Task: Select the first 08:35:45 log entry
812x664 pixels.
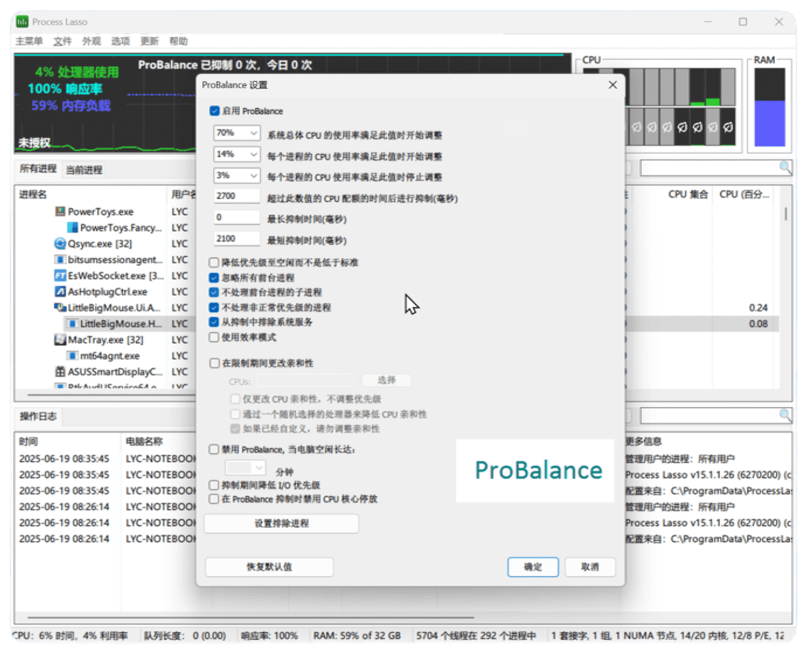Action: coord(64,459)
